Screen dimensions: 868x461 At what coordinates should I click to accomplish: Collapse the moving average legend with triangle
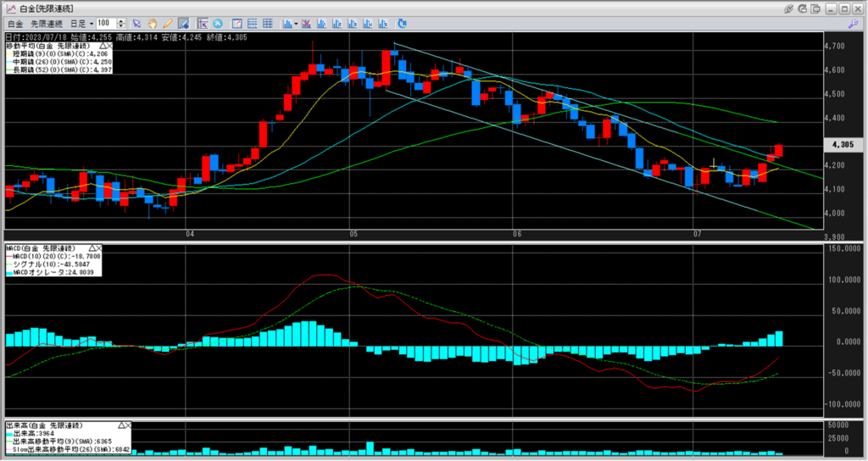click(x=103, y=45)
